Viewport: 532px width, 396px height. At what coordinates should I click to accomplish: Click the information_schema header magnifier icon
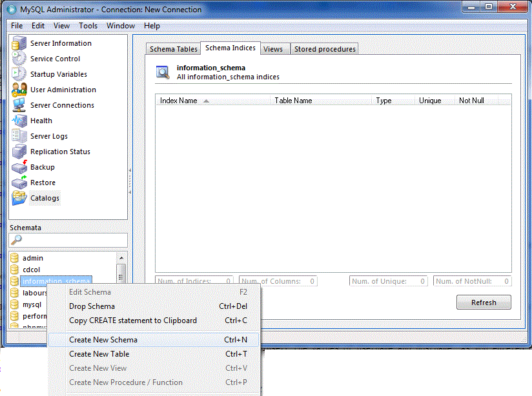pos(163,72)
